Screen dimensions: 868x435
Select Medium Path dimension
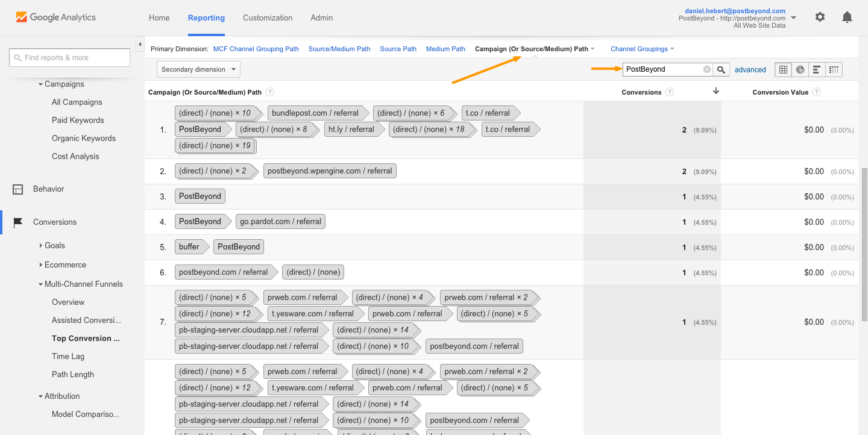[445, 49]
